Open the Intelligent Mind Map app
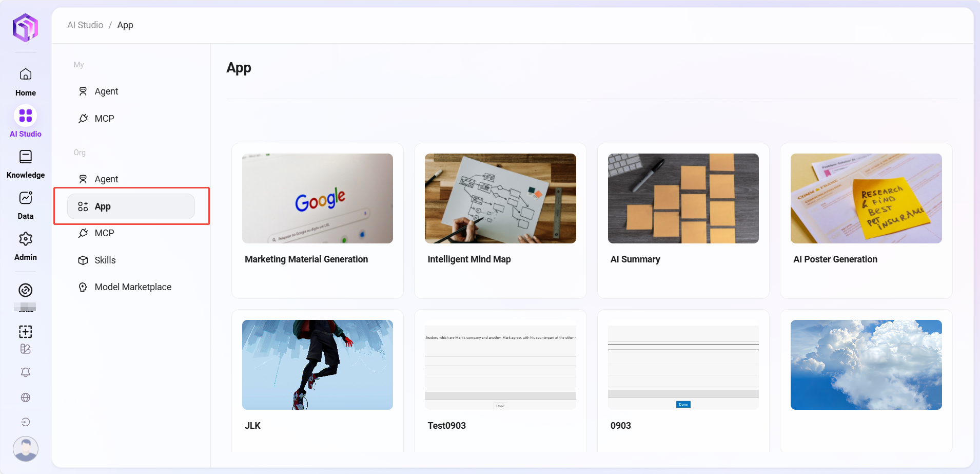The image size is (980, 474). (x=500, y=220)
